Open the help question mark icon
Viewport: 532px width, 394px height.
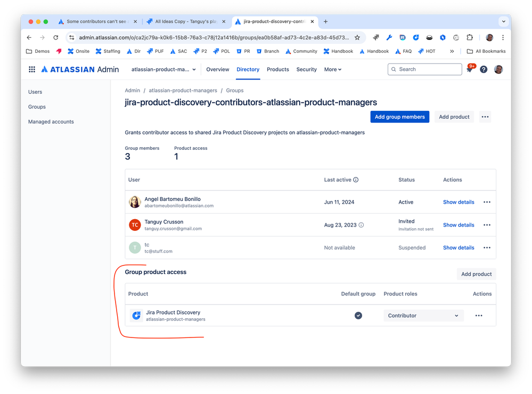pos(484,69)
